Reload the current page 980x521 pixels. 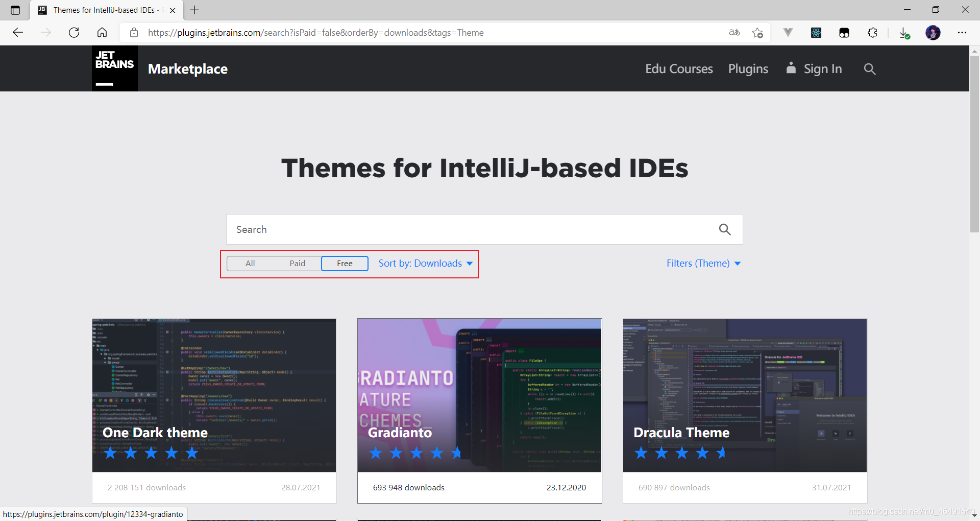(74, 33)
